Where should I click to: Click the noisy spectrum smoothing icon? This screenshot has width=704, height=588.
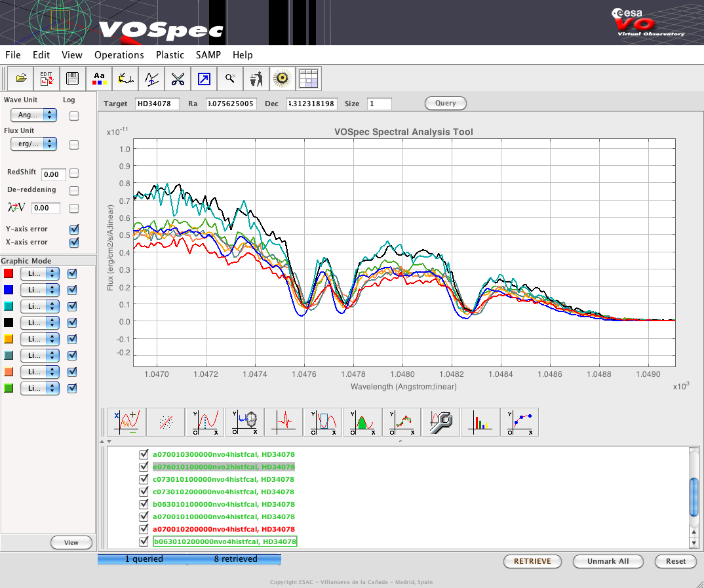coord(401,422)
